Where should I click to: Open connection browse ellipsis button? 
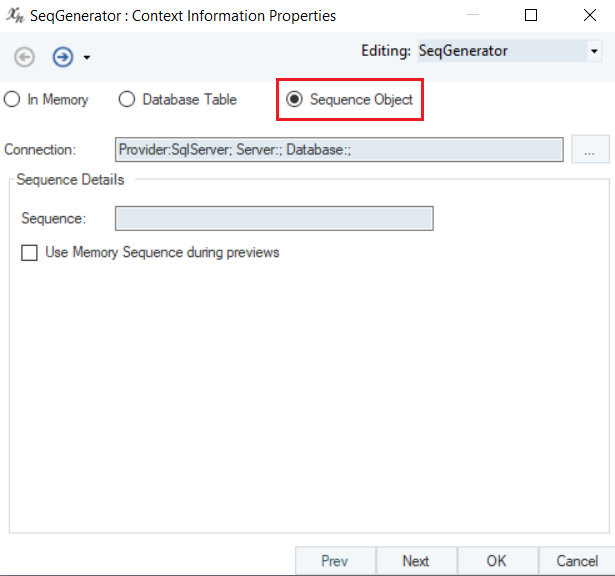(x=590, y=150)
